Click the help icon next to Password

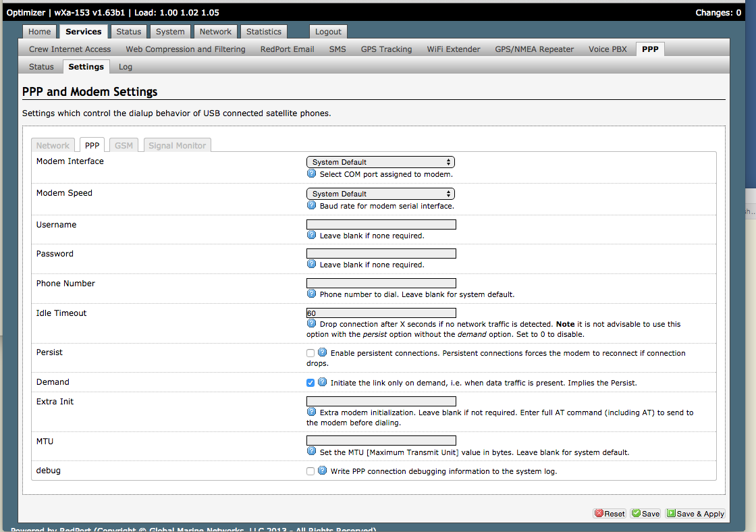point(311,264)
